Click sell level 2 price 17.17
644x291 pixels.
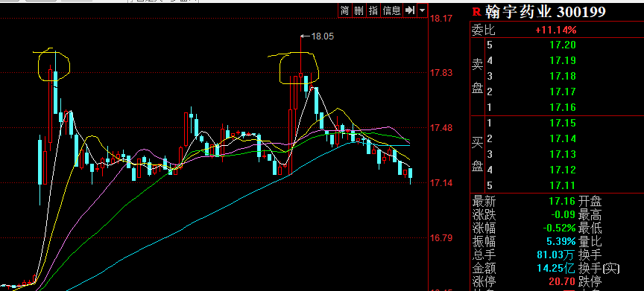click(563, 92)
